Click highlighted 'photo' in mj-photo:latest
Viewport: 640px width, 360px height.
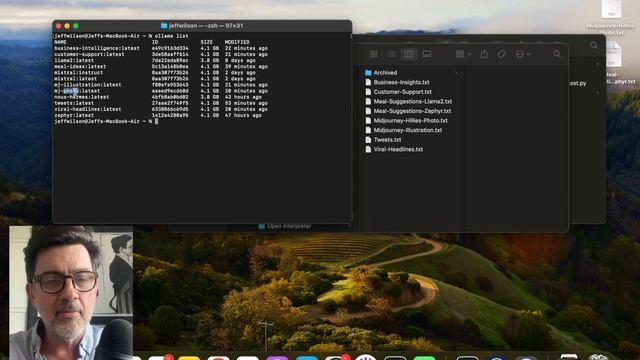[x=71, y=91]
